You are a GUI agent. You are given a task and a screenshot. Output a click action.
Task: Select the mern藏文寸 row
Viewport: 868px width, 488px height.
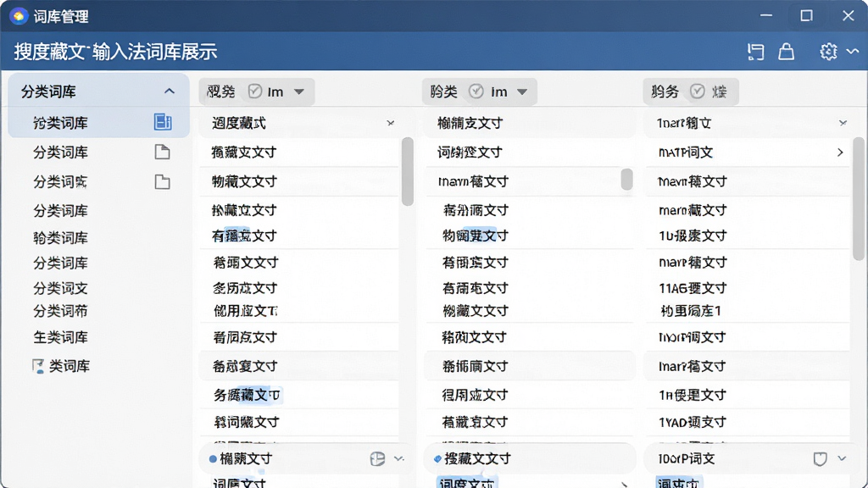pos(748,210)
